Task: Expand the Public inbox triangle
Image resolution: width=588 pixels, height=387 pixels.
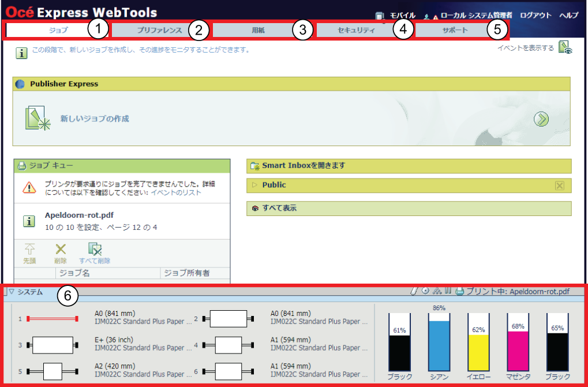Action: (x=254, y=185)
